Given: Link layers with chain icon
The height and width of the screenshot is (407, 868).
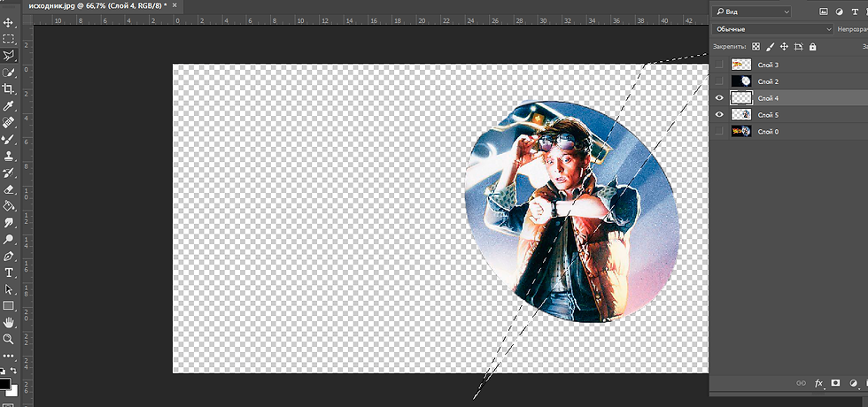Looking at the screenshot, I should click(801, 382).
